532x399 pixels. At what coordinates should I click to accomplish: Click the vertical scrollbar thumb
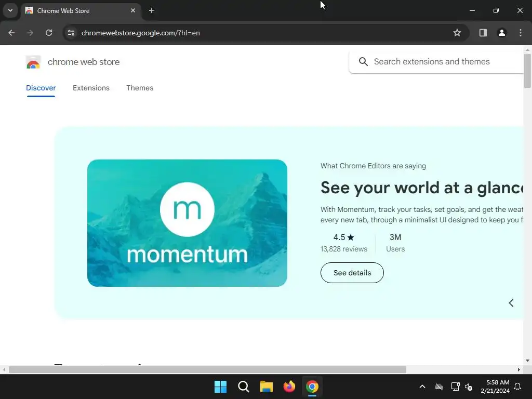(527, 71)
